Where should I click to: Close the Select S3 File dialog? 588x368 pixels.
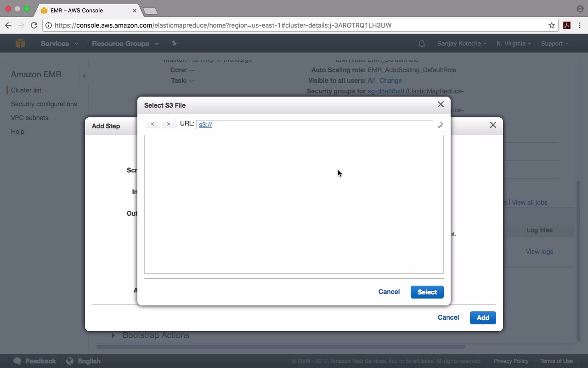[x=441, y=104]
